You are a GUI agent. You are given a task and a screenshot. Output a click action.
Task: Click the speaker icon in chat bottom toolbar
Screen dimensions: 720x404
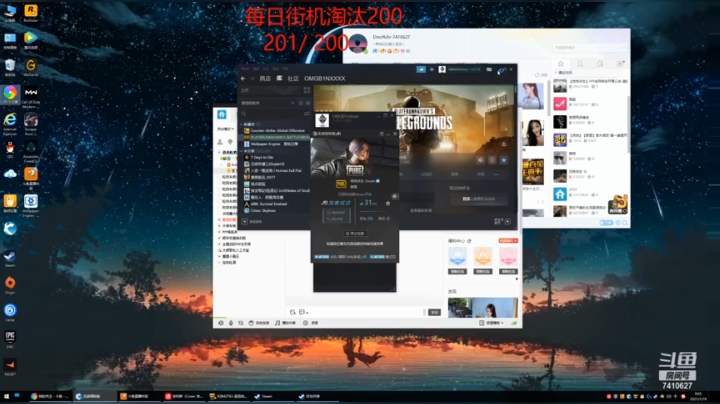point(221,323)
